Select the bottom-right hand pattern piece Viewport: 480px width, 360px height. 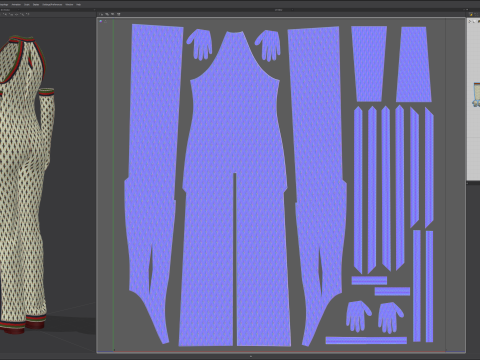(390, 318)
